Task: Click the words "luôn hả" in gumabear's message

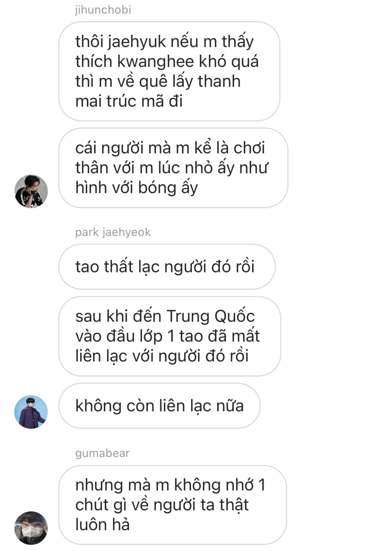Action: pos(102,525)
